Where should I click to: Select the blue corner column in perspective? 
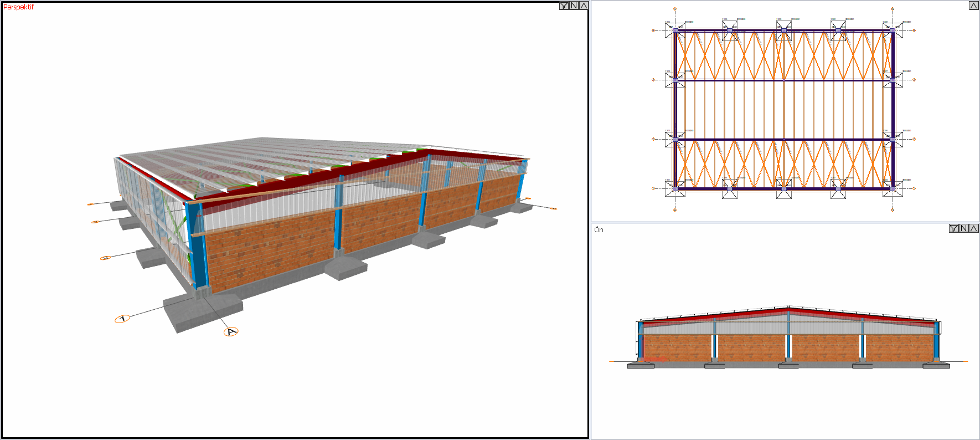(x=197, y=244)
